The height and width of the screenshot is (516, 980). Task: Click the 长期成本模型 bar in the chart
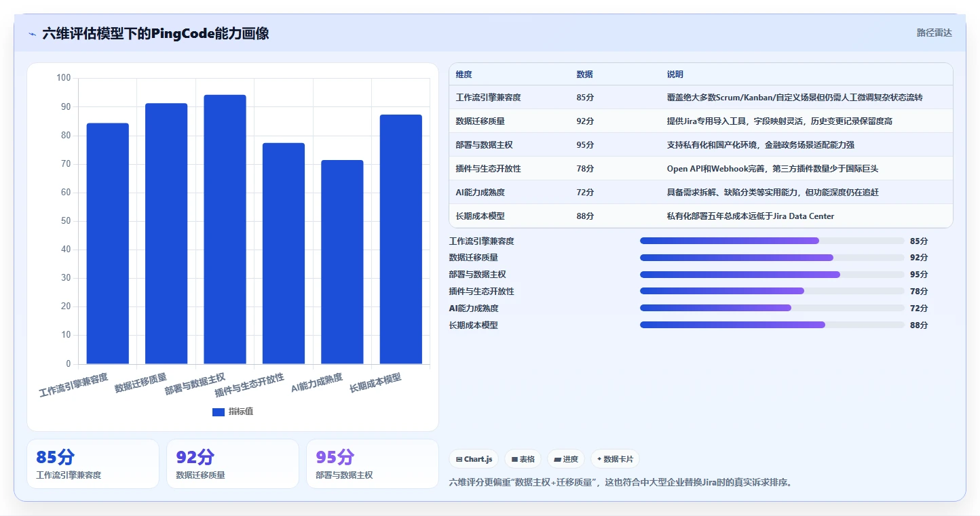pyautogui.click(x=401, y=239)
